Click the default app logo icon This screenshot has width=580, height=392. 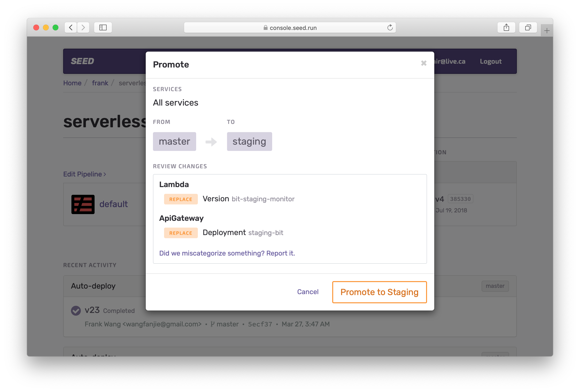coord(83,204)
